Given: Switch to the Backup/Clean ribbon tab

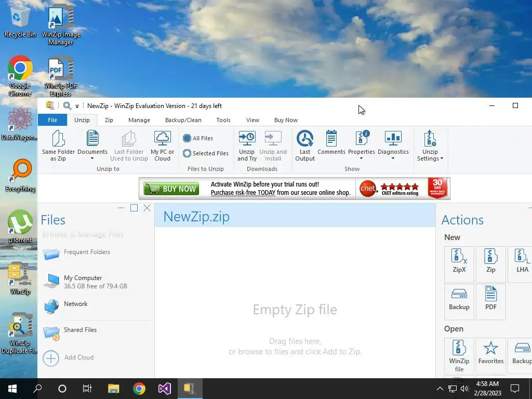Looking at the screenshot, I should (x=183, y=120).
